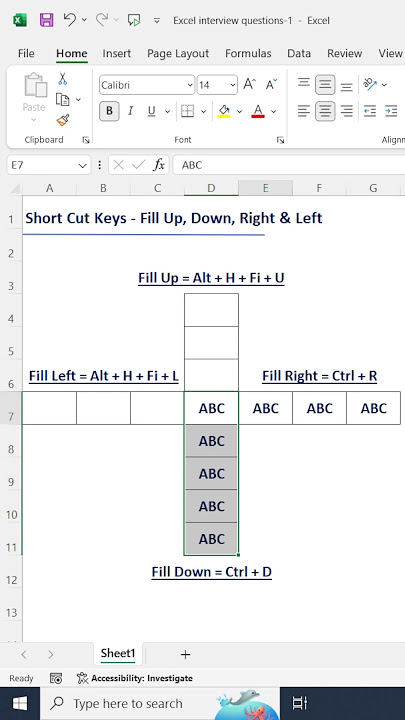Open the Borders icon in Font group
Viewport: 405px width, 720px height.
pyautogui.click(x=187, y=111)
